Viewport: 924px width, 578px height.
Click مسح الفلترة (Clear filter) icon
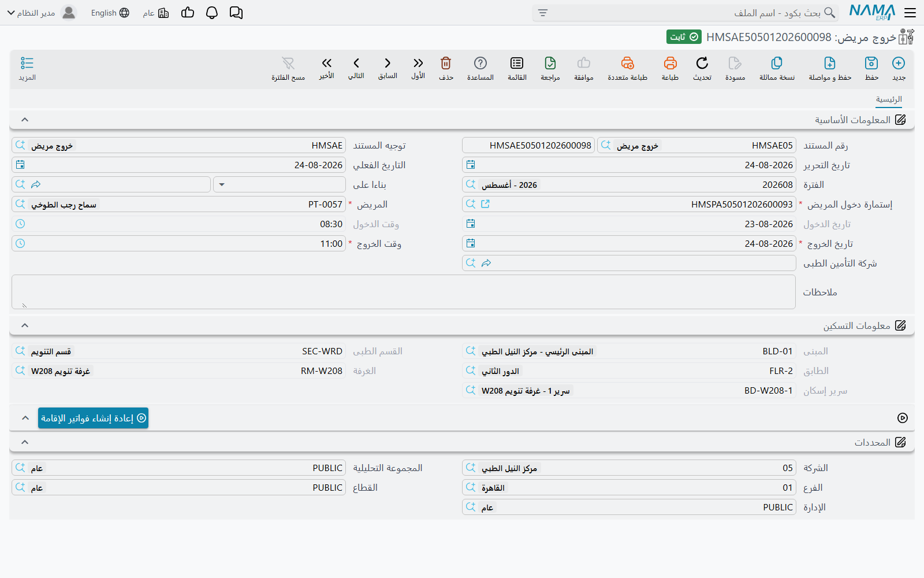click(288, 63)
